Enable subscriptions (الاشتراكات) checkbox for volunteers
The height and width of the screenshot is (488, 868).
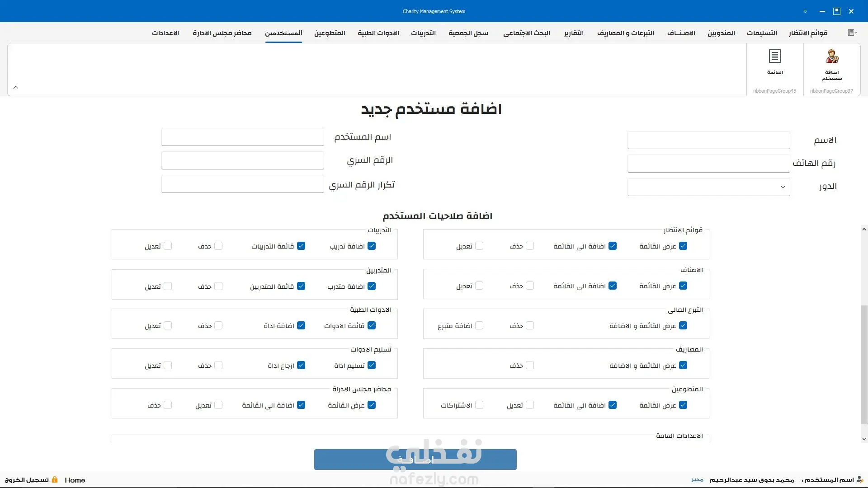(x=479, y=405)
